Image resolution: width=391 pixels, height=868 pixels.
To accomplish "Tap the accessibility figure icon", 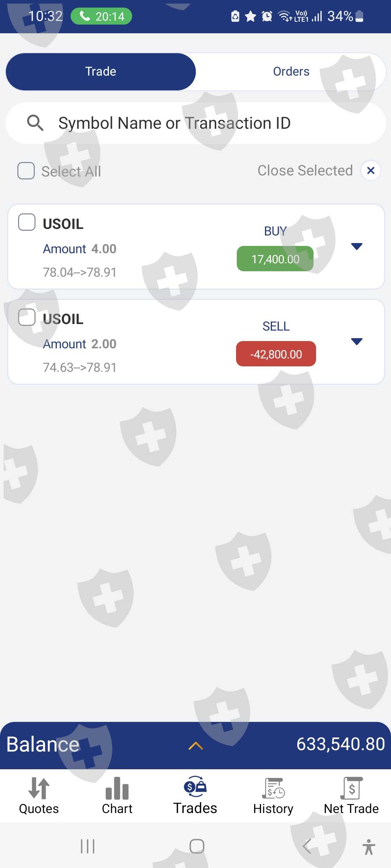I will 369,847.
